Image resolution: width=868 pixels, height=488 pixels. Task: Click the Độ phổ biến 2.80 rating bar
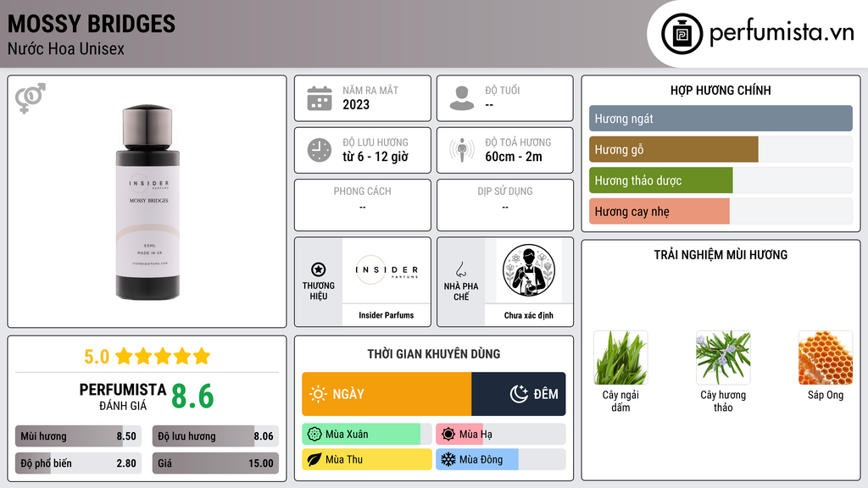(x=79, y=463)
